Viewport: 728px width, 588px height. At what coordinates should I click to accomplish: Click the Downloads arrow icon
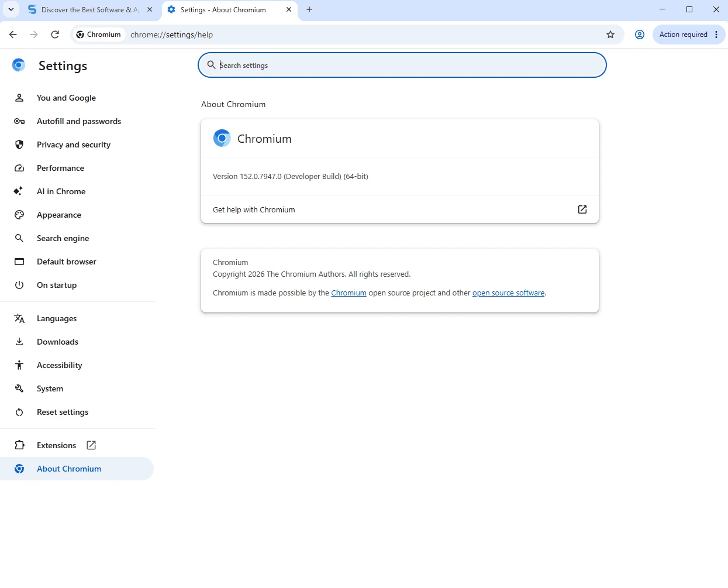tap(19, 342)
